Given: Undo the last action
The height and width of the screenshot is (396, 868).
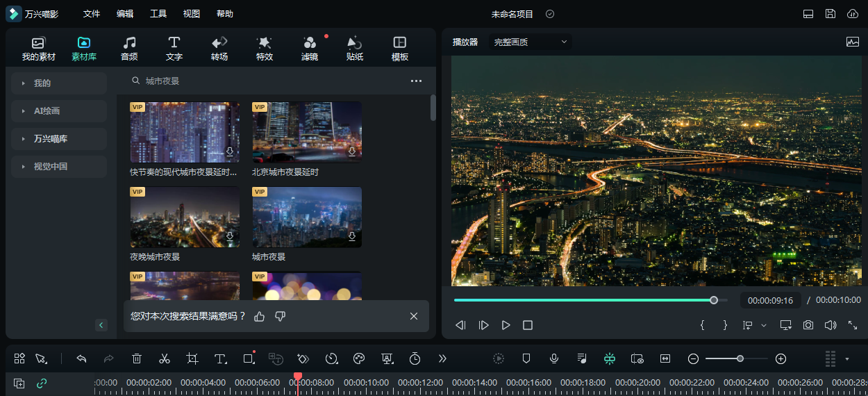Looking at the screenshot, I should [x=81, y=358].
